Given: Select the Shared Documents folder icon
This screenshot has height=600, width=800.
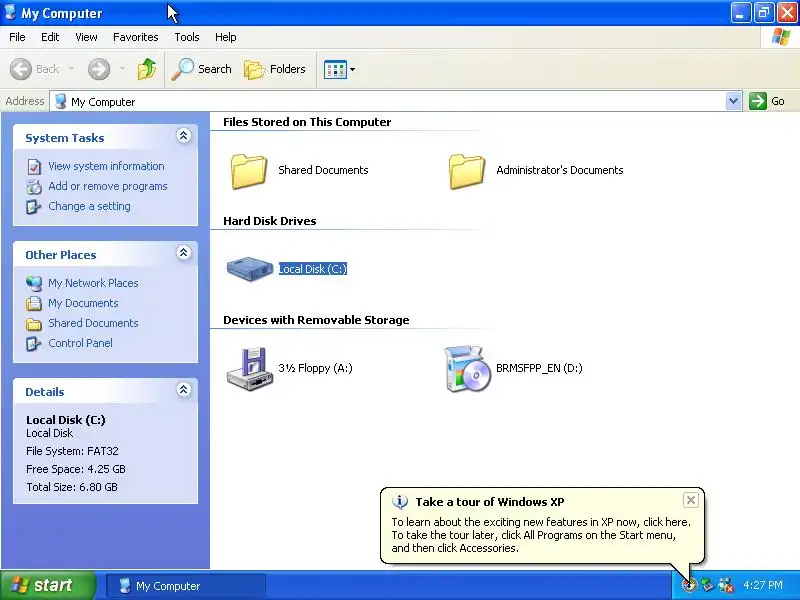Looking at the screenshot, I should pos(248,171).
